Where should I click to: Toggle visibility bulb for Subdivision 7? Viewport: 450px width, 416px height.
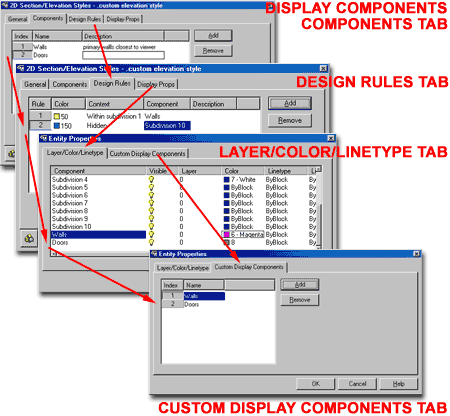tap(151, 203)
